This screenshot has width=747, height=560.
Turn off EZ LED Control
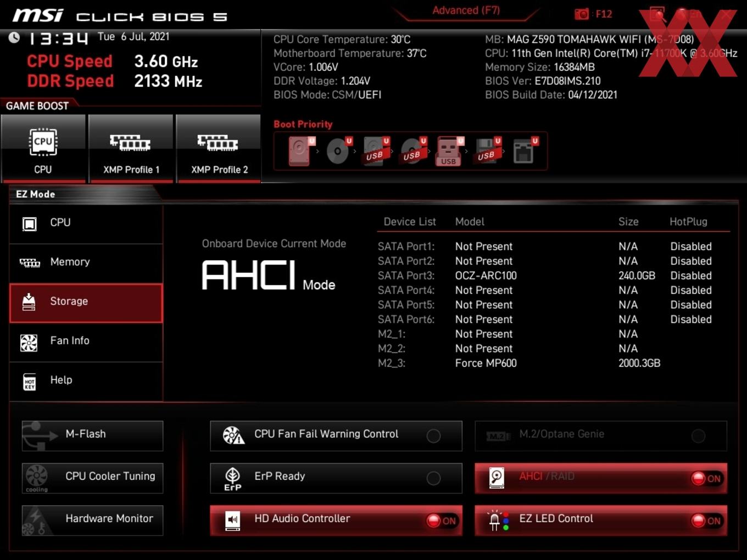coord(706,520)
